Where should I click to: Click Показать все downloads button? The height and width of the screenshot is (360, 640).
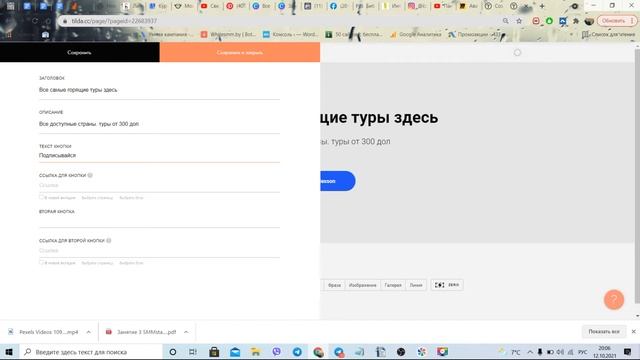604,332
